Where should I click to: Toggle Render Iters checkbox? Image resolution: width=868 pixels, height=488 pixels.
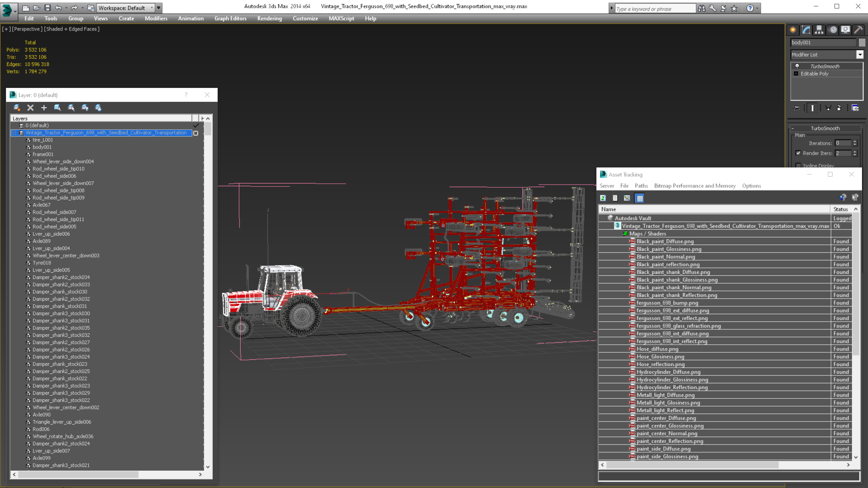tap(798, 153)
